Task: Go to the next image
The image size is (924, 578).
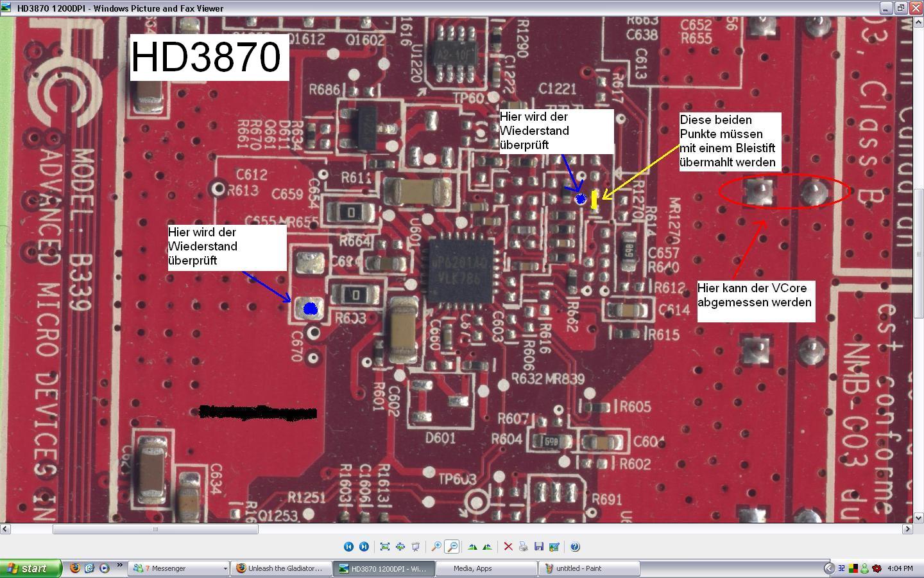Action: tap(364, 547)
